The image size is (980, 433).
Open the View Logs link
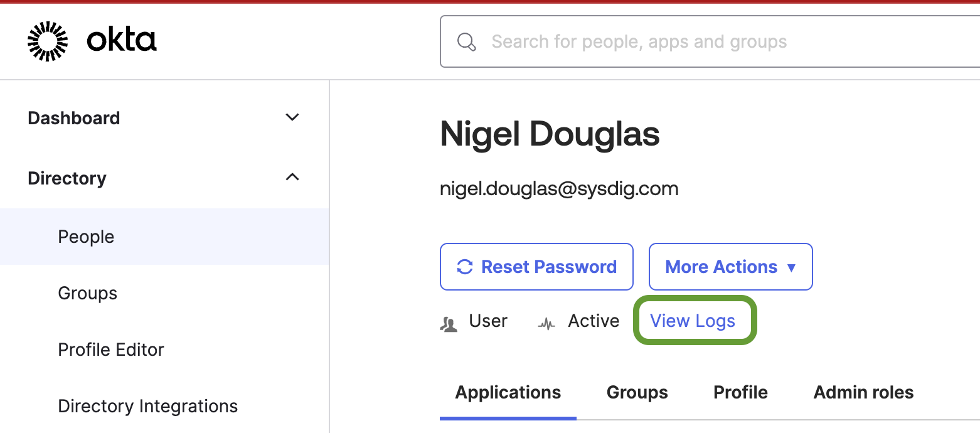pyautogui.click(x=693, y=321)
